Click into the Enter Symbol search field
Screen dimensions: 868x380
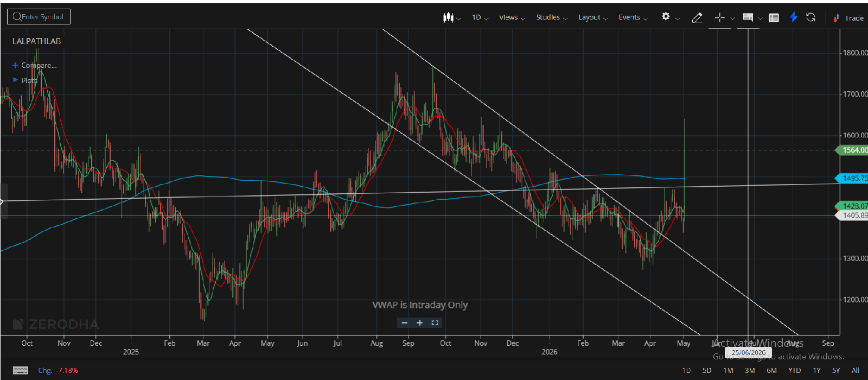[39, 17]
